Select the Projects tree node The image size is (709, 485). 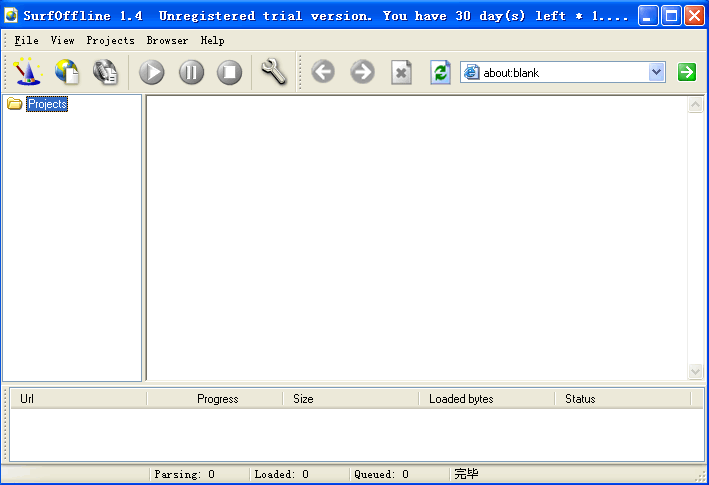(x=47, y=104)
